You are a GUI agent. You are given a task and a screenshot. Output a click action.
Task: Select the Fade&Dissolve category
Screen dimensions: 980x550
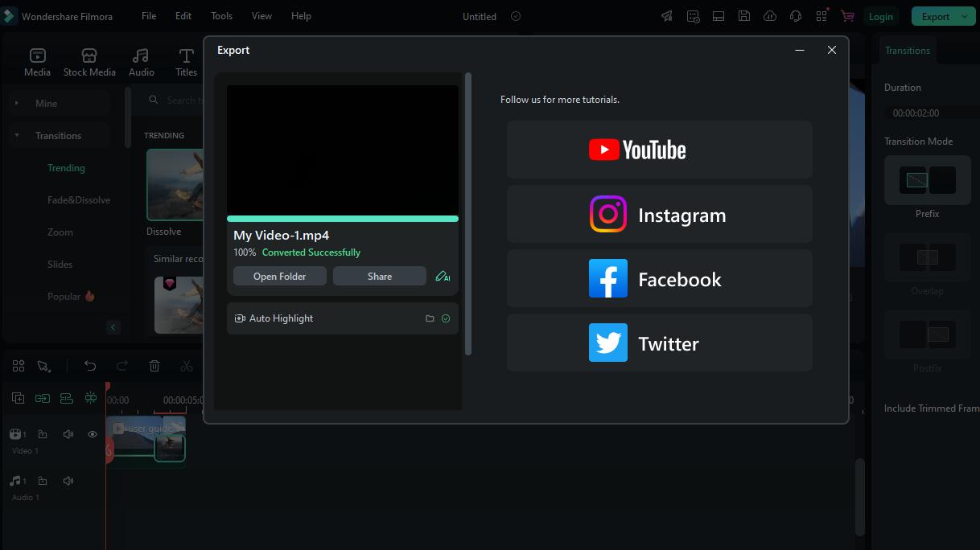point(79,200)
